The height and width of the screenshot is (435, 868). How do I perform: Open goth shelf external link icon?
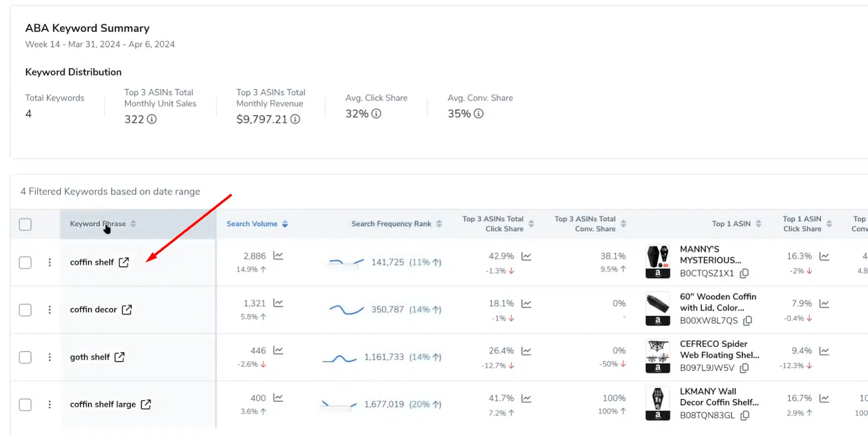tap(119, 357)
